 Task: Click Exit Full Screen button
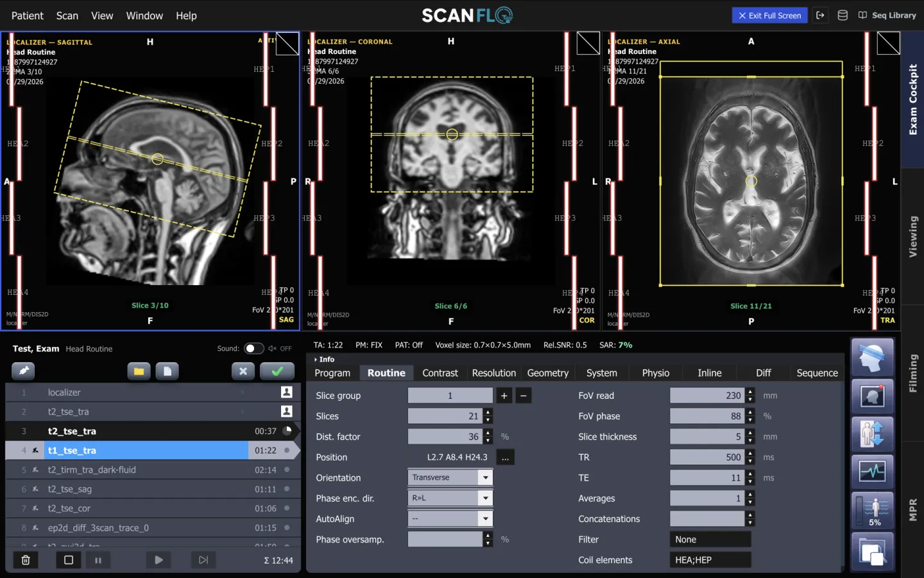[770, 15]
